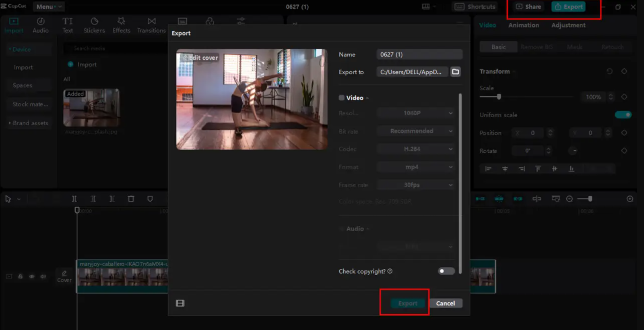644x330 pixels.
Task: Open the Frame rate 30fps dropdown
Action: coord(416,185)
